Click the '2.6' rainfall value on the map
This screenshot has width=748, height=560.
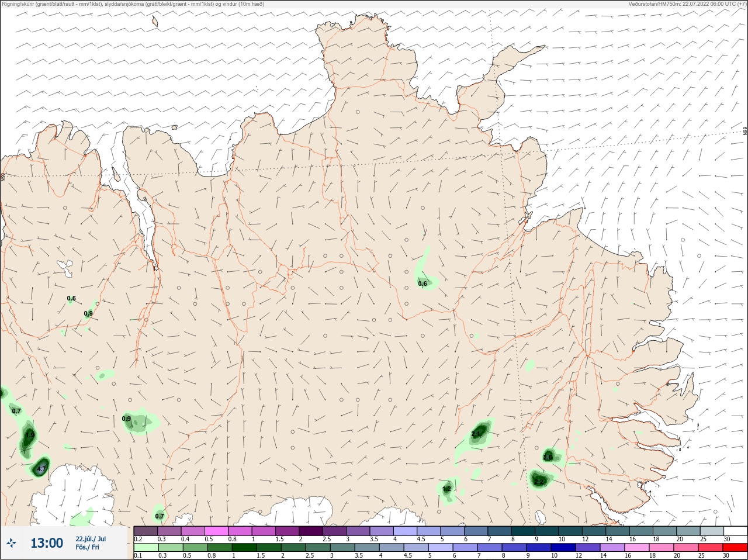[x=548, y=457]
